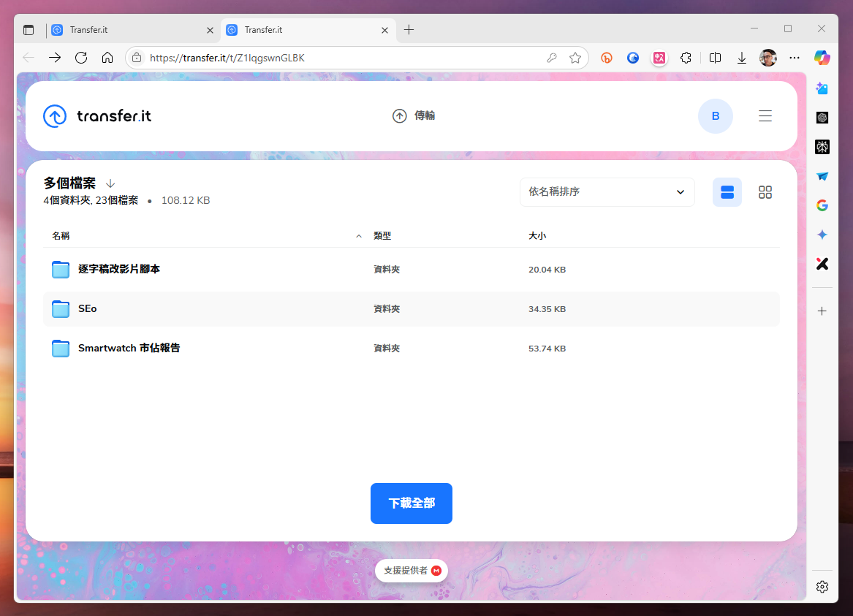Open the 逐字稿改影片腳本 folder
This screenshot has width=853, height=616.
pyautogui.click(x=118, y=270)
